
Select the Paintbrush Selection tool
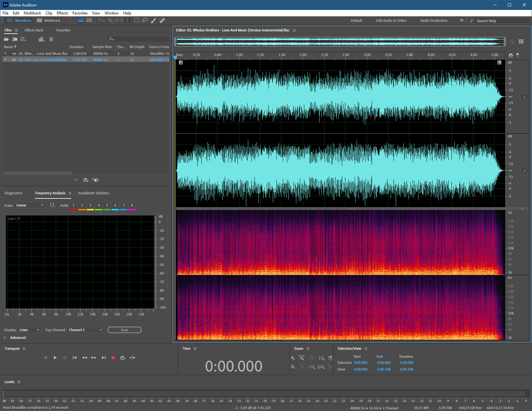(154, 20)
